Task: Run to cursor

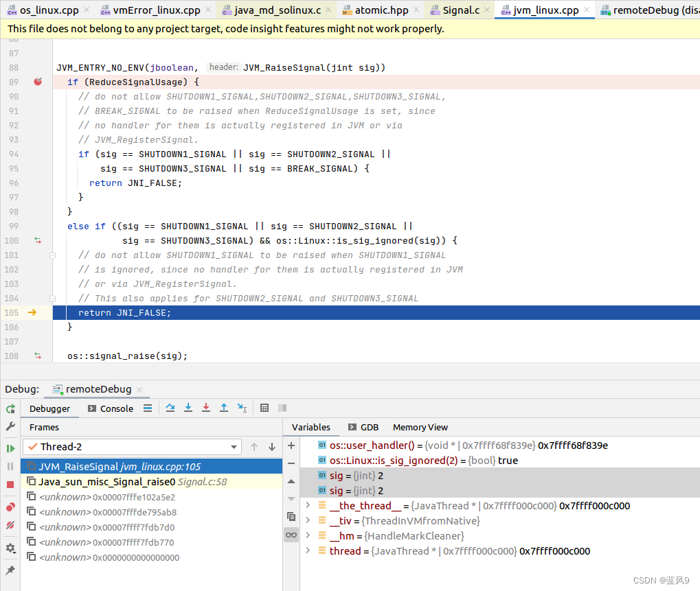Action: pyautogui.click(x=242, y=408)
